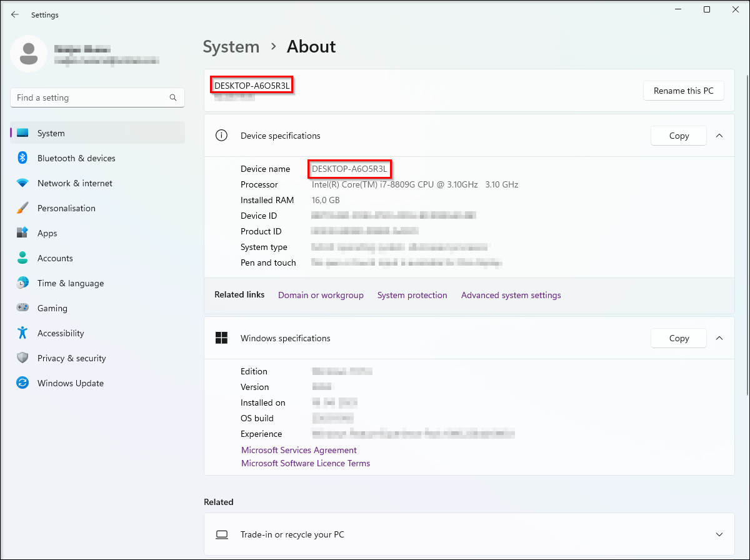Open Windows Update page
Image resolution: width=750 pixels, height=560 pixels.
tap(70, 383)
